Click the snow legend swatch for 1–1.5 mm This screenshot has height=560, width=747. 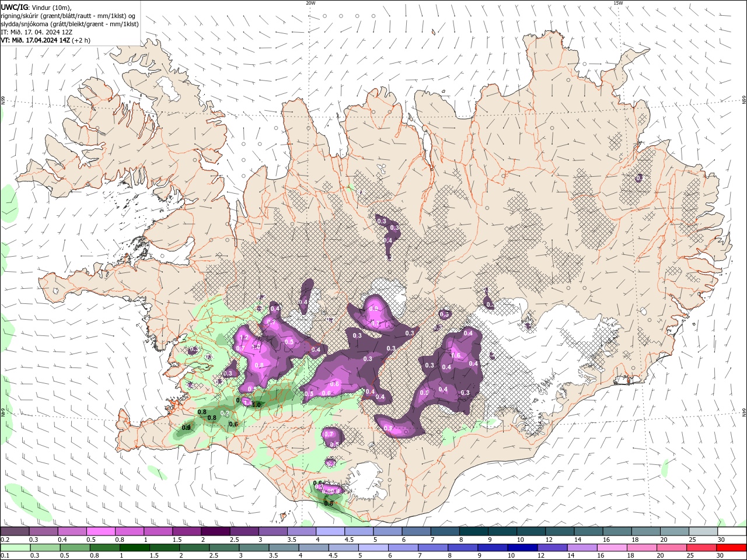click(x=158, y=531)
